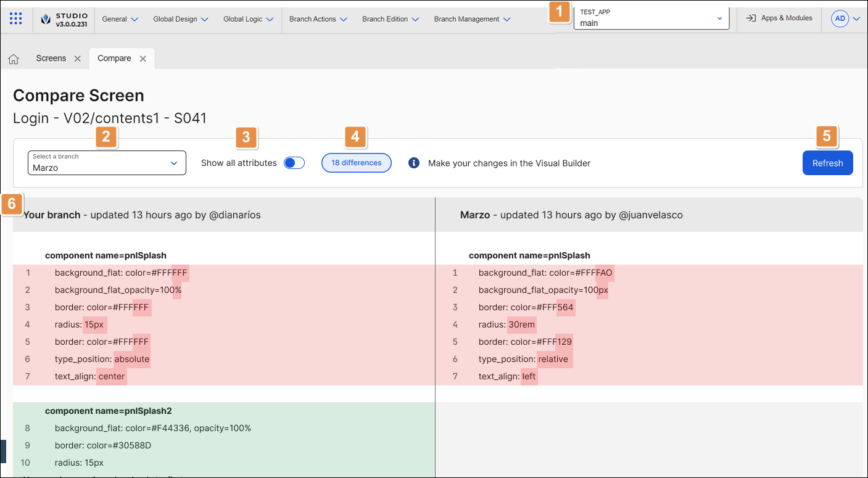Open Apps & Modules
Screen dimensions: 868x478
click(779, 19)
